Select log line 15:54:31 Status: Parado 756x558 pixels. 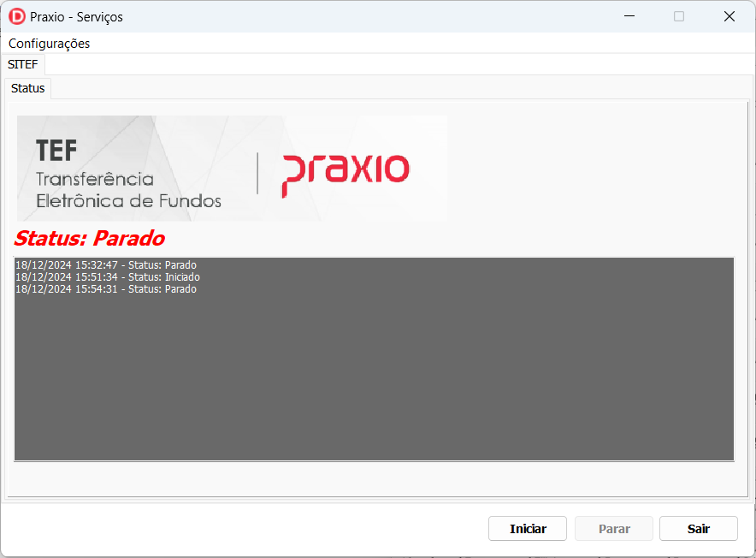(106, 289)
